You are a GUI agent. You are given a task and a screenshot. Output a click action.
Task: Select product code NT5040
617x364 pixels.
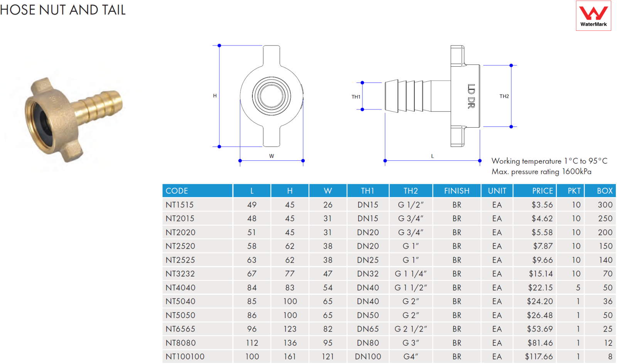coord(180,301)
